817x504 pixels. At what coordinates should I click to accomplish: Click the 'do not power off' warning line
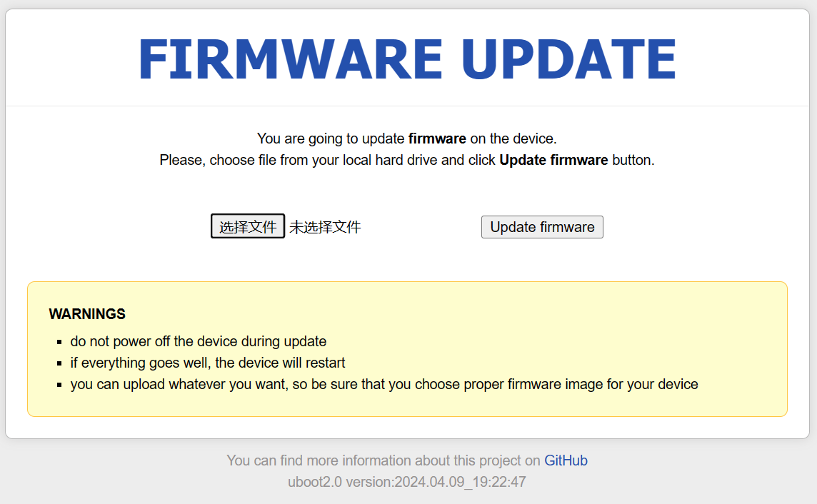coord(199,341)
